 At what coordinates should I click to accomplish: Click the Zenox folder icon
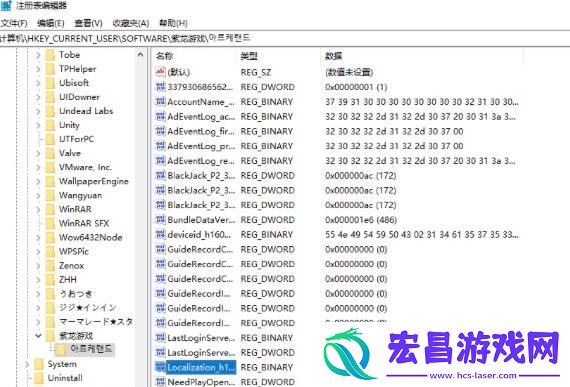(x=50, y=266)
